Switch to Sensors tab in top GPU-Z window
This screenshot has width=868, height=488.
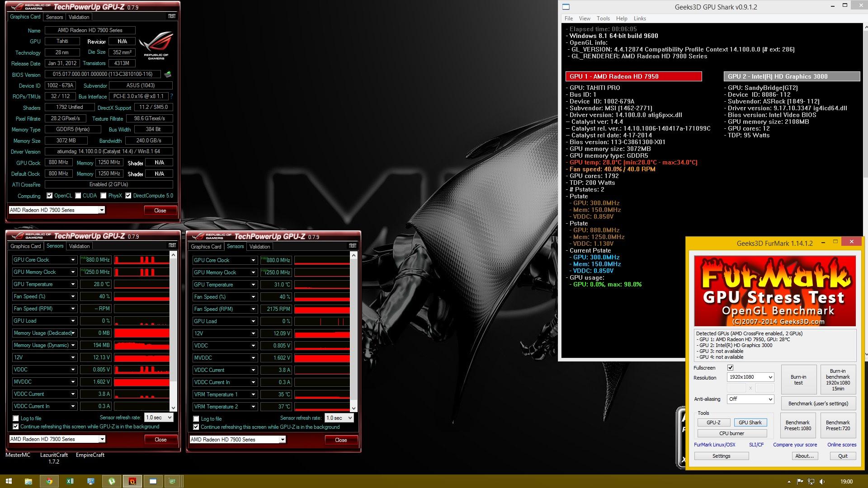(55, 17)
